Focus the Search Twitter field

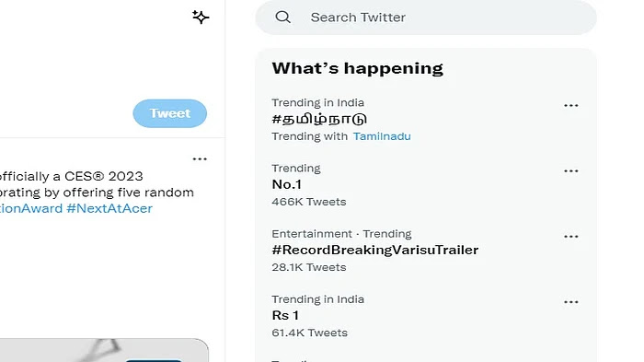[x=426, y=18]
